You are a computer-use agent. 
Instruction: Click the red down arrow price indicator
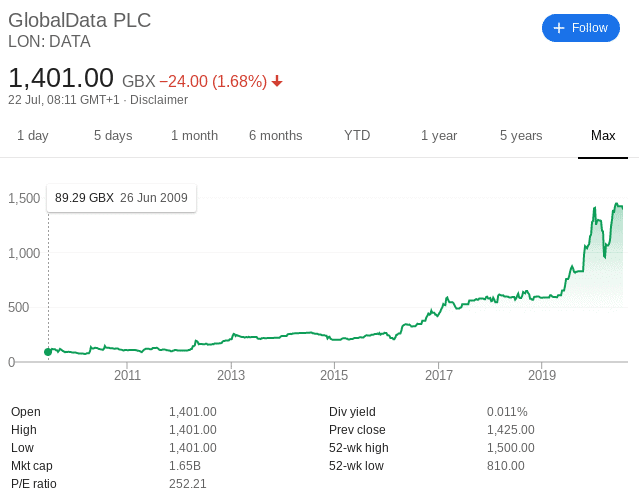point(277,81)
